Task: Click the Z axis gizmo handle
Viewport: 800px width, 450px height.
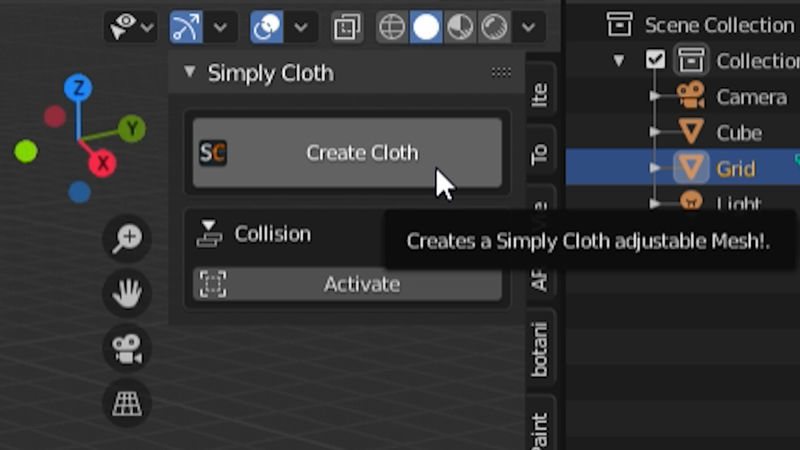Action: pos(78,88)
